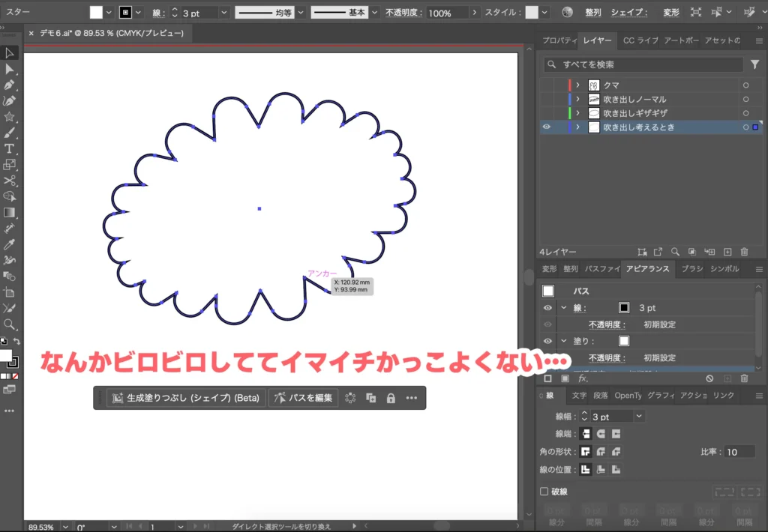Hide the 線 stroke in Appearance panel
Viewport: 768px width, 532px height.
tap(547, 307)
